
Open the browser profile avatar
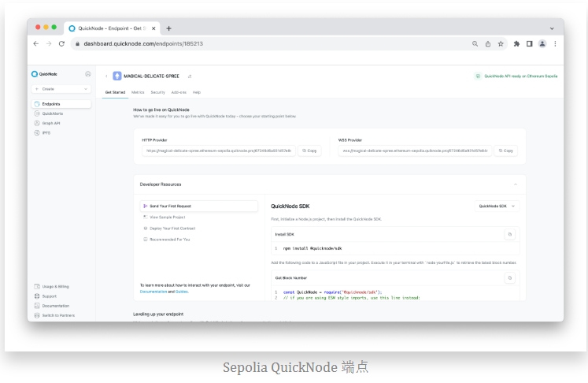542,44
